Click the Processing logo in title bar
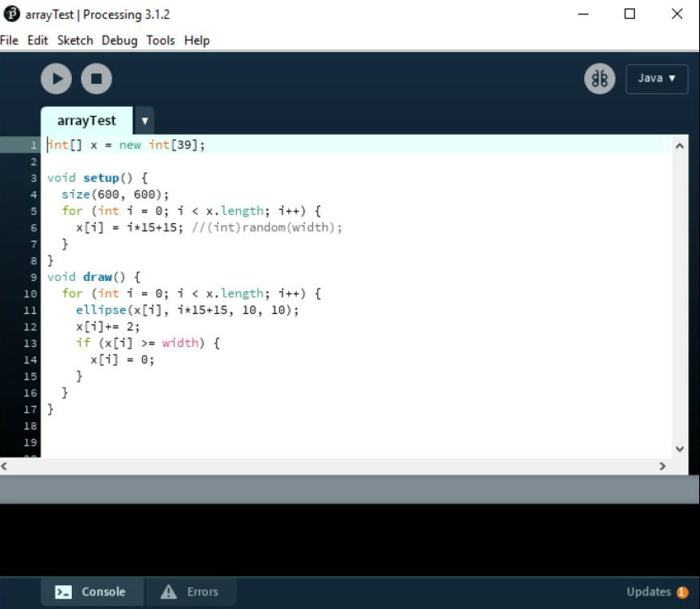The width and height of the screenshot is (700, 609). (x=12, y=14)
